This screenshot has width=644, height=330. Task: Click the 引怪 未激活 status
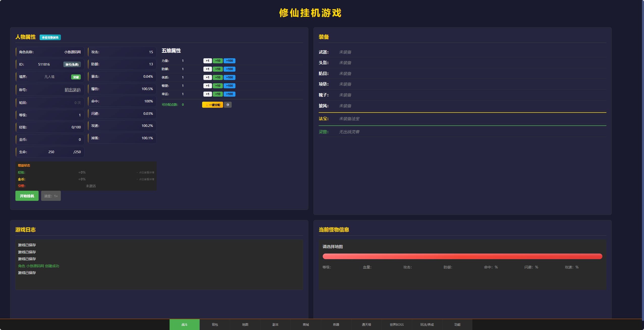91,186
